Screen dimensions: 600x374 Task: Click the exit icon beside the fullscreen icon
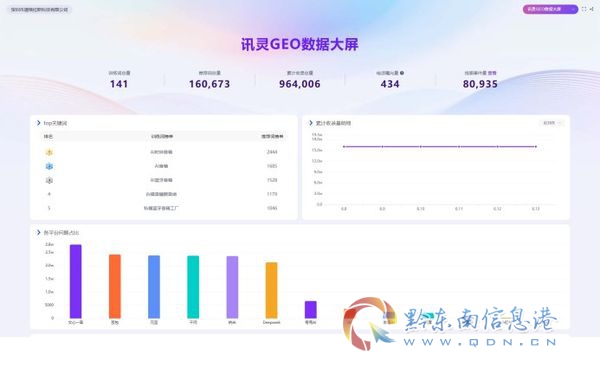(x=592, y=9)
